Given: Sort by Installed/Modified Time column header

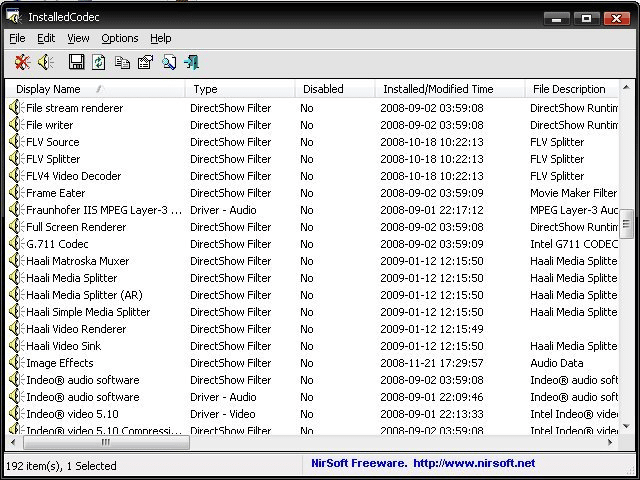Looking at the screenshot, I should pos(450,89).
